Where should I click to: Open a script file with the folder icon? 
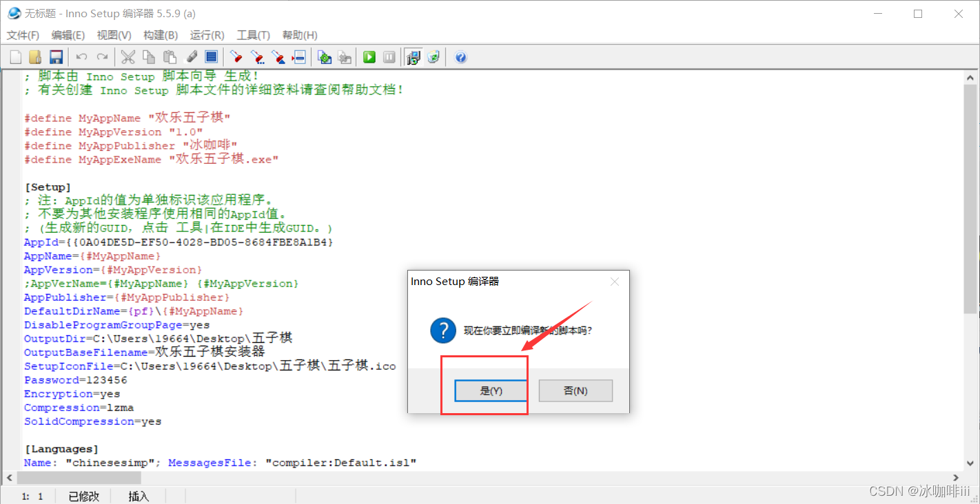[x=35, y=57]
